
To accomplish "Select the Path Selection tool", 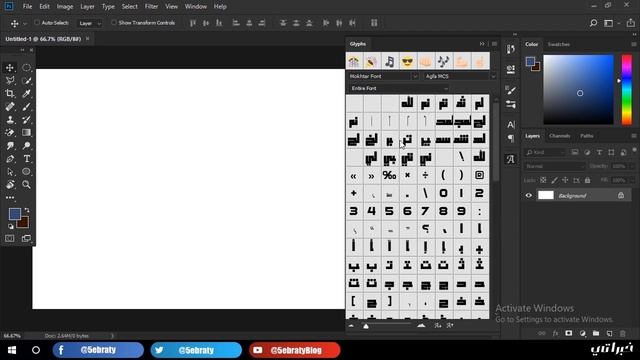I will click(10, 172).
